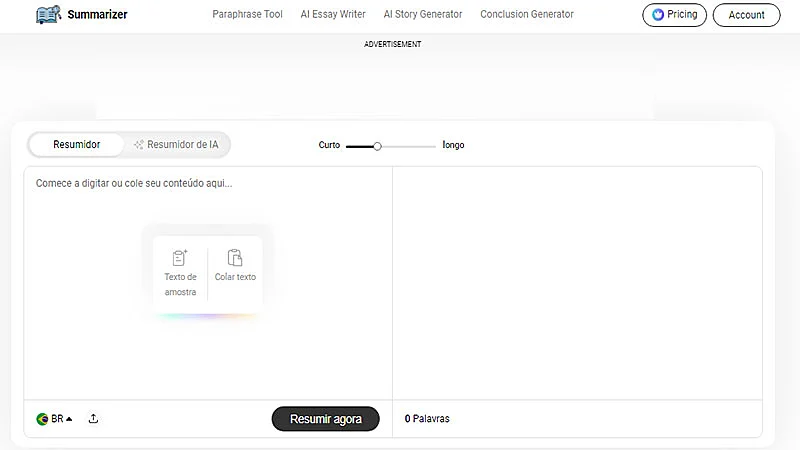Click the 0 Palavras word counter
Image resolution: width=800 pixels, height=450 pixels.
(x=427, y=419)
